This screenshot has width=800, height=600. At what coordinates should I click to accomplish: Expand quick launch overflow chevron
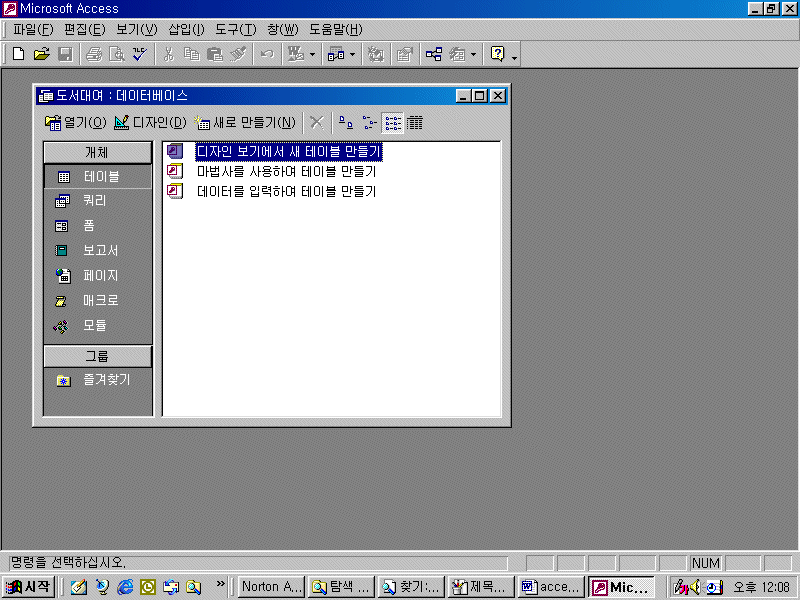pyautogui.click(x=220, y=583)
